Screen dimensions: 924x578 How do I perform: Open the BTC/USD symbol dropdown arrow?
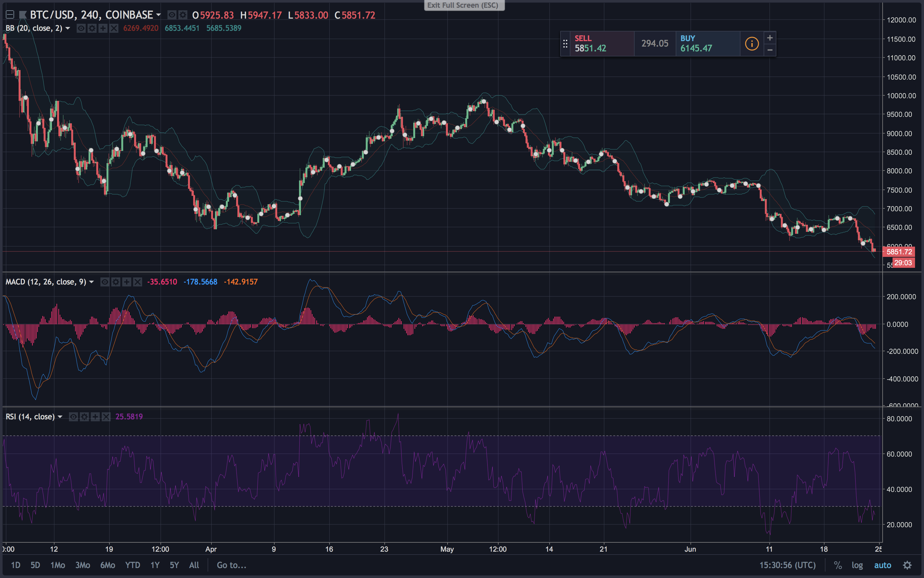pyautogui.click(x=158, y=15)
